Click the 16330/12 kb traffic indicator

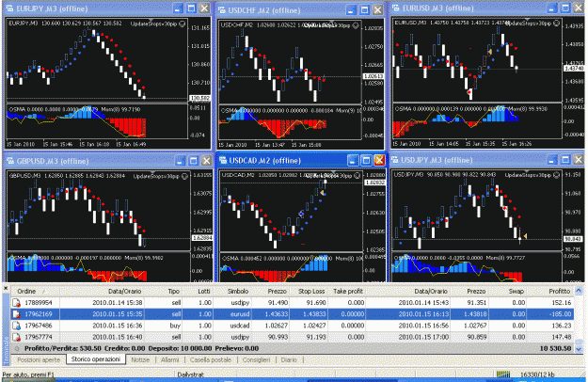(x=537, y=374)
